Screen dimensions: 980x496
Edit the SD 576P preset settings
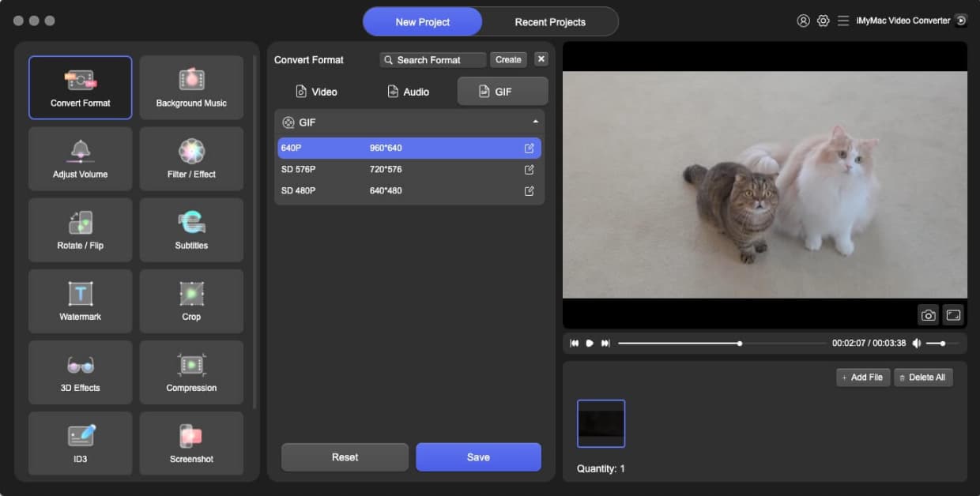pyautogui.click(x=529, y=170)
